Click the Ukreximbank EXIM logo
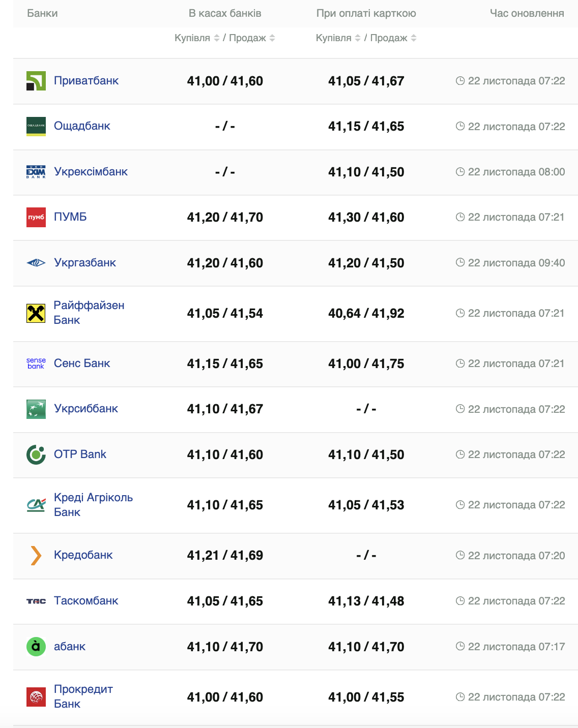 click(36, 172)
